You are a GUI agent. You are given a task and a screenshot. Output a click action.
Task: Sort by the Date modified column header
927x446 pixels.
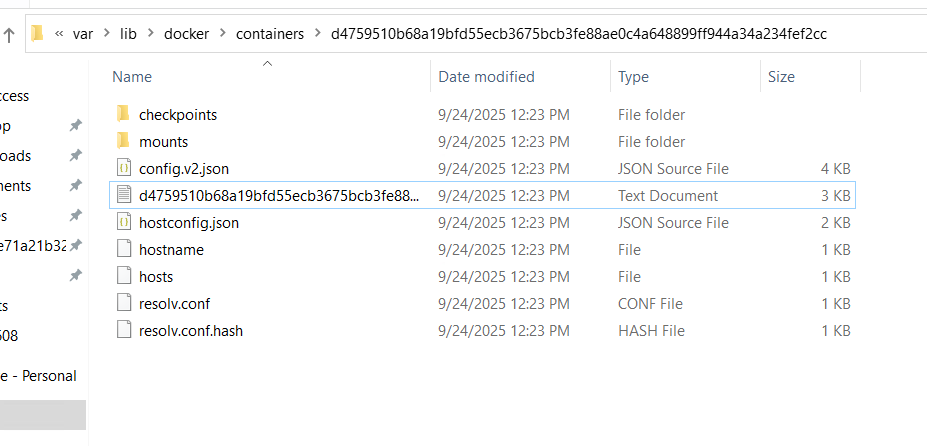pyautogui.click(x=486, y=77)
